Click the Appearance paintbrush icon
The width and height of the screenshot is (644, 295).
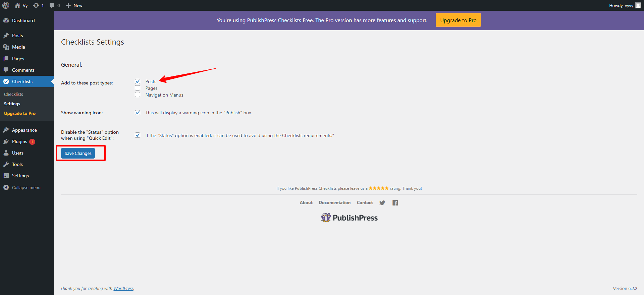(6, 130)
